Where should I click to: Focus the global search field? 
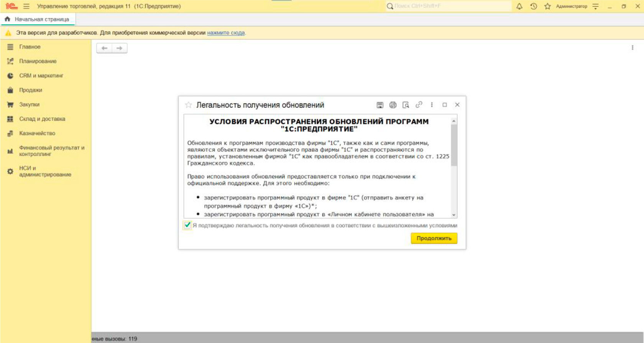click(449, 6)
